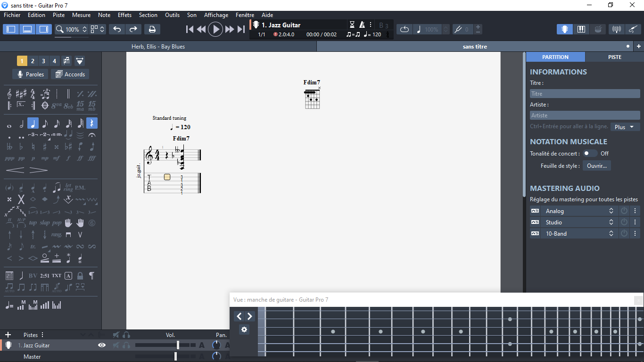644x362 pixels.
Task: Open the Accords editor button
Action: click(x=70, y=74)
